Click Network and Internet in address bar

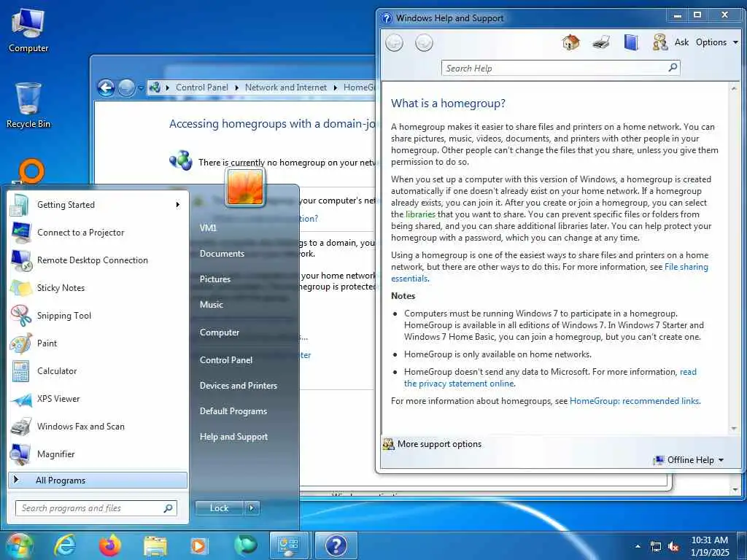(286, 87)
